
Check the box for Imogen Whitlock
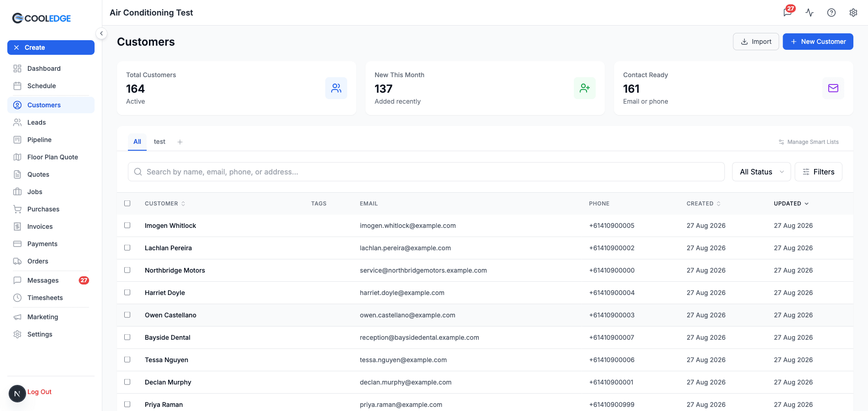point(127,225)
